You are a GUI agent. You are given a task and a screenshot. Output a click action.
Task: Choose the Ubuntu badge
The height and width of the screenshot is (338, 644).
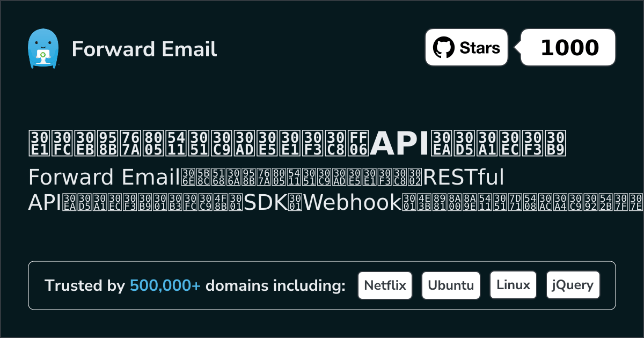(451, 285)
